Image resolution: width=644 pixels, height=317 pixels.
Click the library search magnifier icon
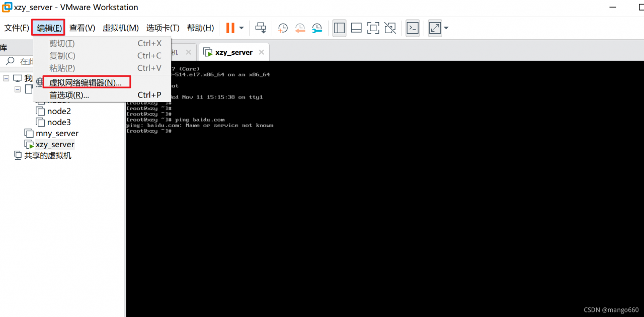pyautogui.click(x=10, y=61)
